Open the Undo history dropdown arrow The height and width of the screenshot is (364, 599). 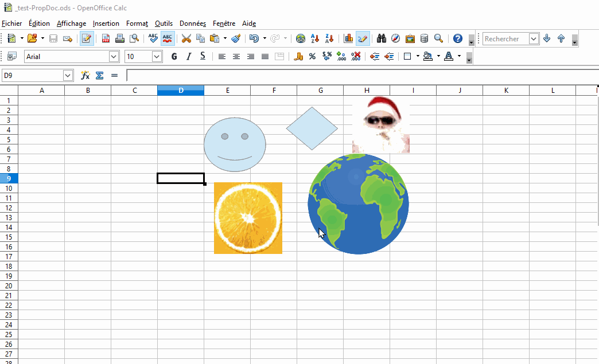265,38
